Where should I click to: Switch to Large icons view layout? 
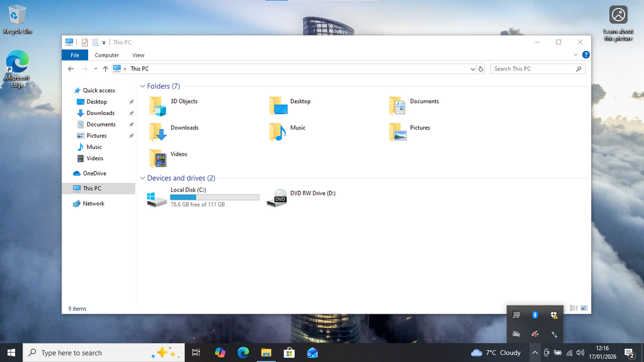pyautogui.click(x=584, y=309)
